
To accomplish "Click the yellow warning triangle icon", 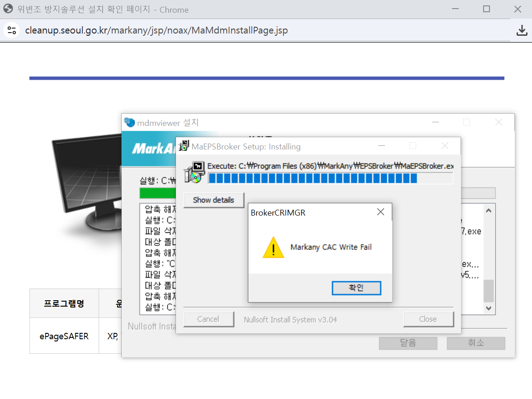I will click(x=273, y=248).
